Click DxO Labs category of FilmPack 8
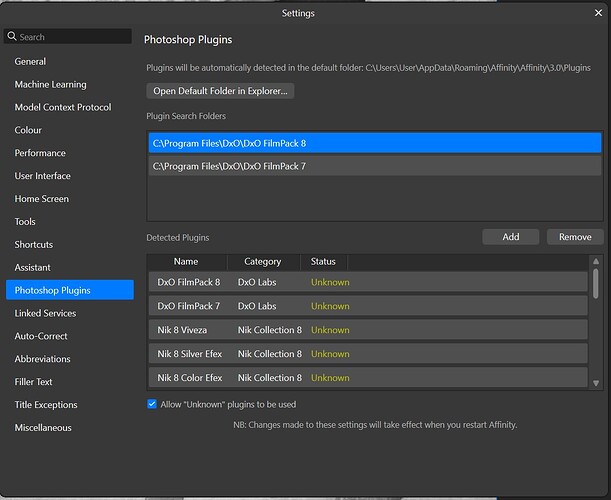 [x=257, y=282]
